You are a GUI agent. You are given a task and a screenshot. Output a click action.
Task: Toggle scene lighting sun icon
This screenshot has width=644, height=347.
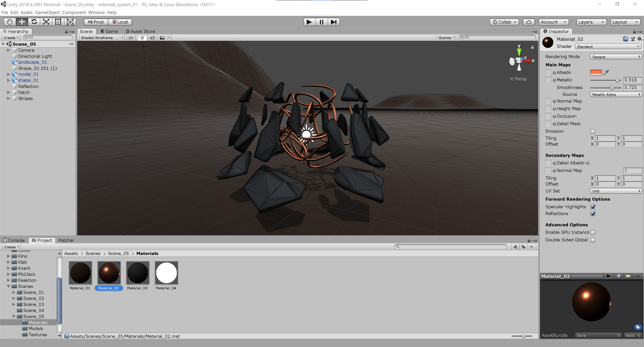tap(142, 38)
